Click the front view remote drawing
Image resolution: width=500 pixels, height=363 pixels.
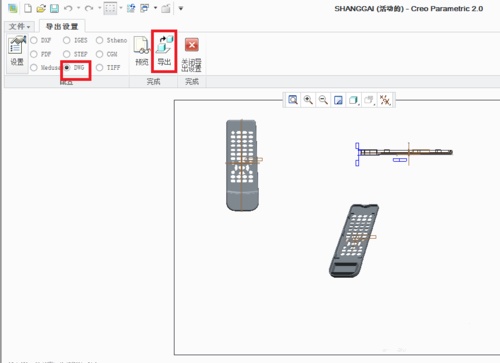tap(242, 165)
